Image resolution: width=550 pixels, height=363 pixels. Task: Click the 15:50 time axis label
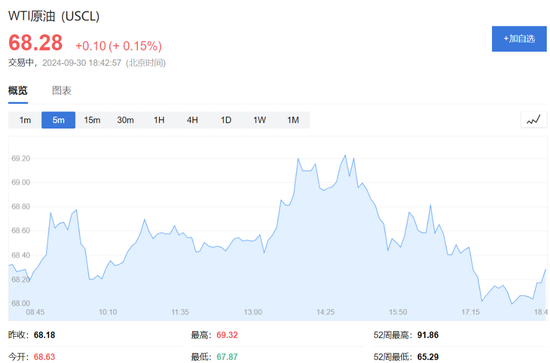pos(398,312)
